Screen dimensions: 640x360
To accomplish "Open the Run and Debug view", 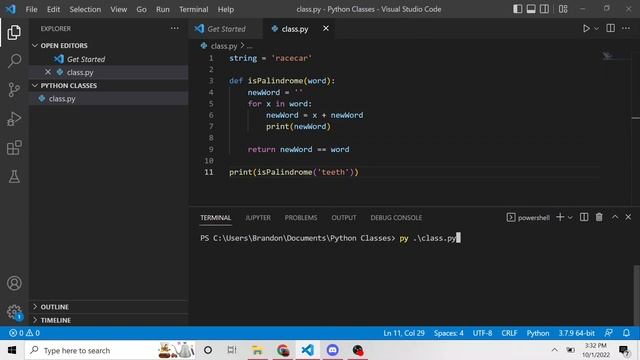I will [x=14, y=119].
